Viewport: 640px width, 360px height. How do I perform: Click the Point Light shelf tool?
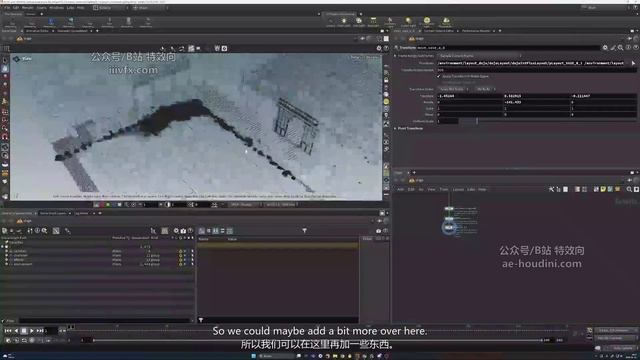[x=344, y=22]
